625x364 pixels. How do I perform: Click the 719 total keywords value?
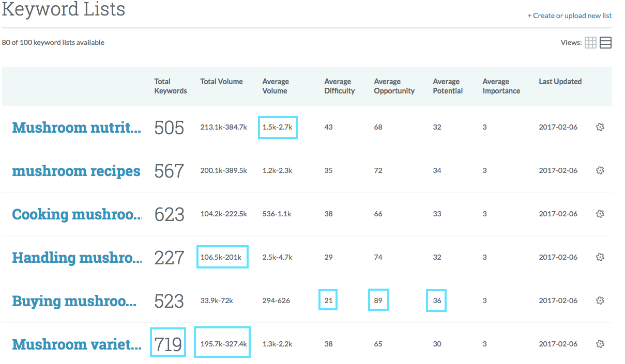point(169,344)
